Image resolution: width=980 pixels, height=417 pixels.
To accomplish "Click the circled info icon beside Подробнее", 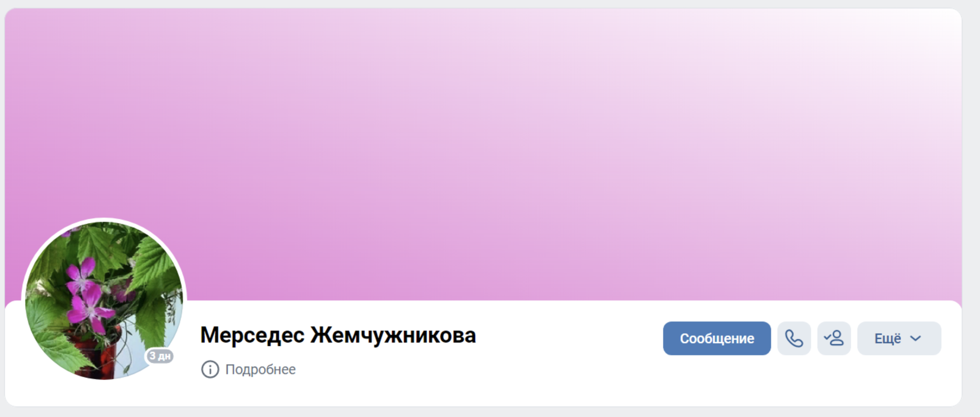I will (x=210, y=369).
